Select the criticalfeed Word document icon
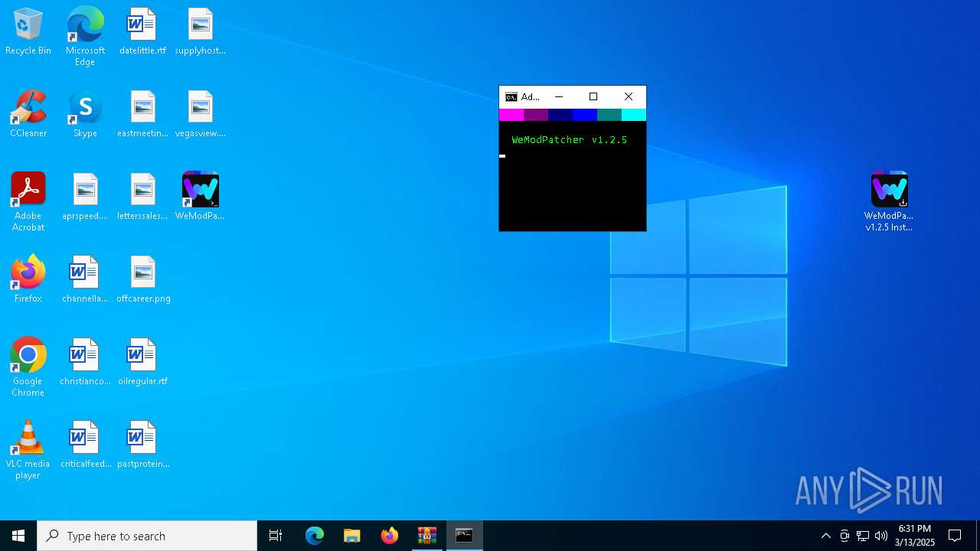The image size is (980, 551). 85,445
